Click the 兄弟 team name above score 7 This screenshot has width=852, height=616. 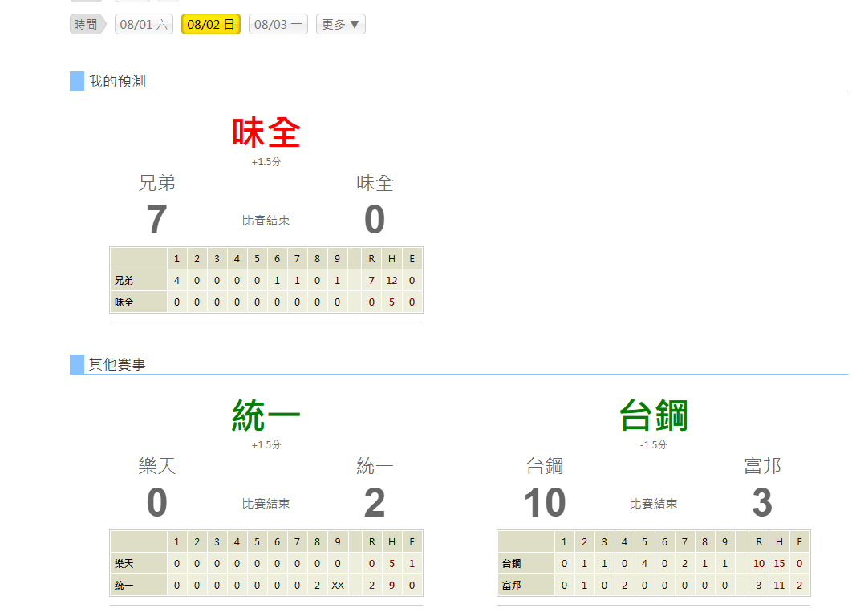pos(157,183)
